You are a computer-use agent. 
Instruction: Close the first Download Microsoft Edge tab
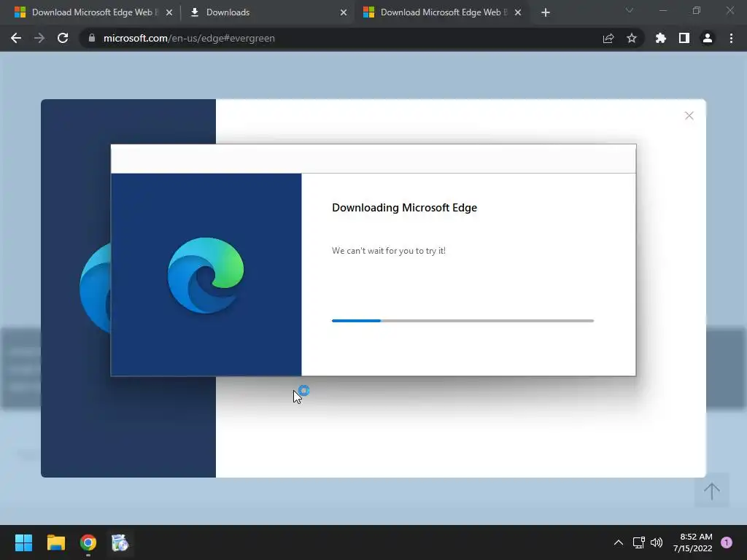[169, 12]
